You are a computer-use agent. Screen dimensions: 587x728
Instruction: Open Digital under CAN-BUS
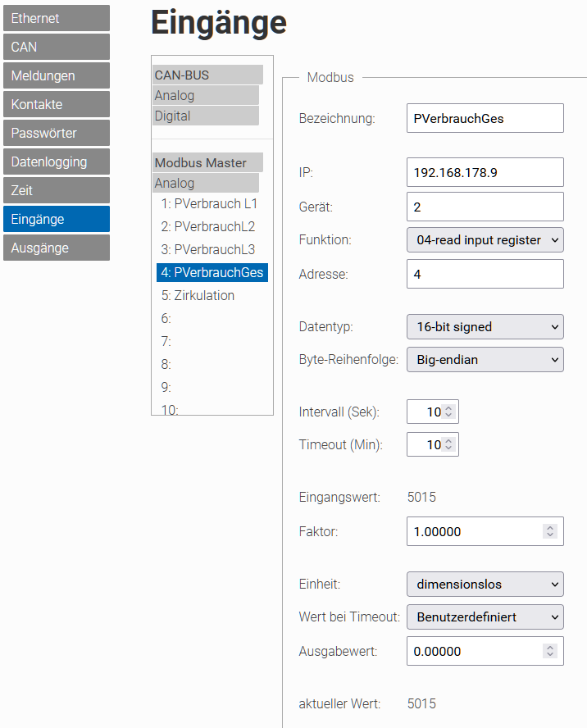coord(206,116)
